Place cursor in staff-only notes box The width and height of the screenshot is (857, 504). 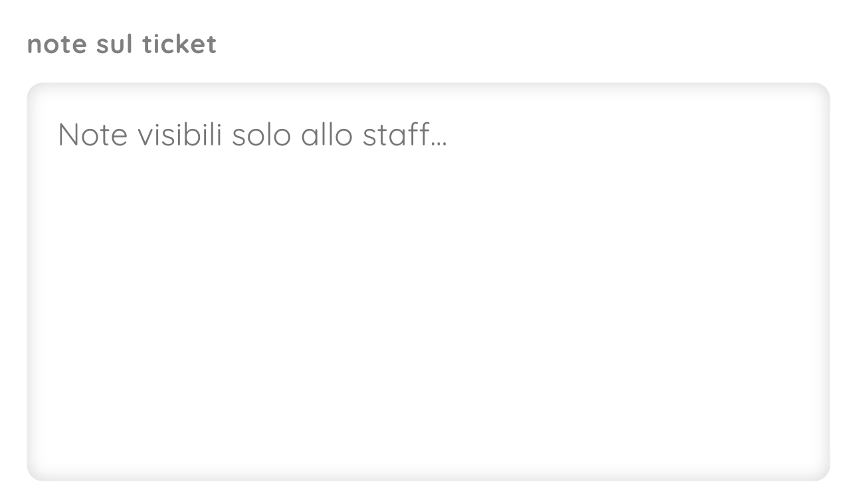click(x=428, y=282)
